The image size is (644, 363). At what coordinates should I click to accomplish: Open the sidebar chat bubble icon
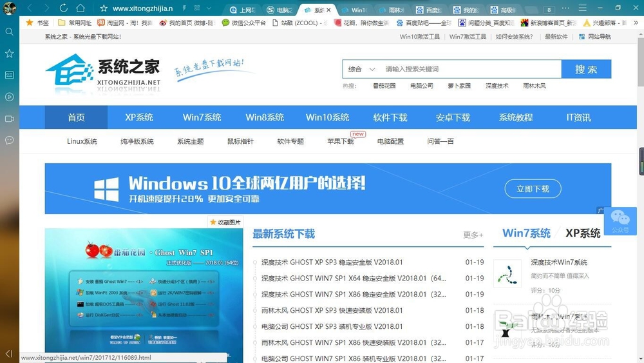[x=9, y=140]
